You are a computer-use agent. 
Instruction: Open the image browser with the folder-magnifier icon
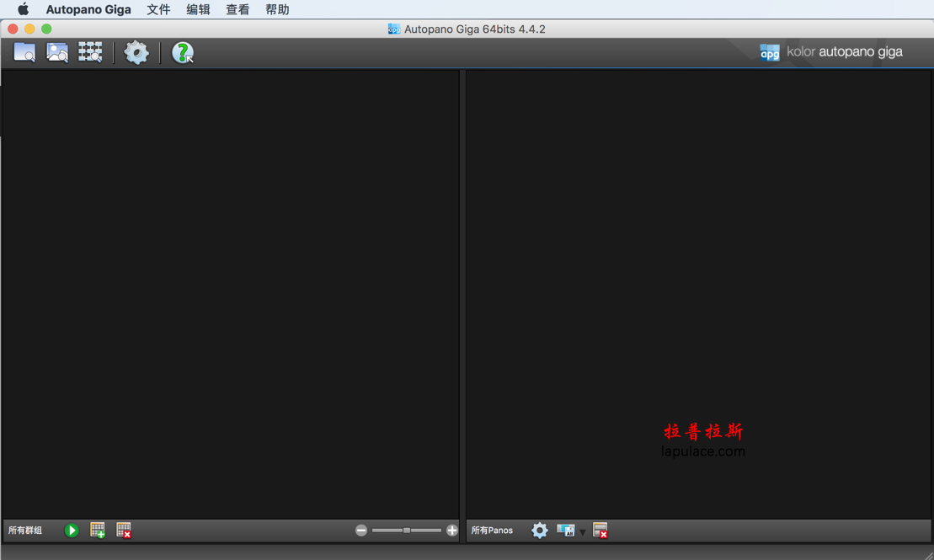coord(24,51)
